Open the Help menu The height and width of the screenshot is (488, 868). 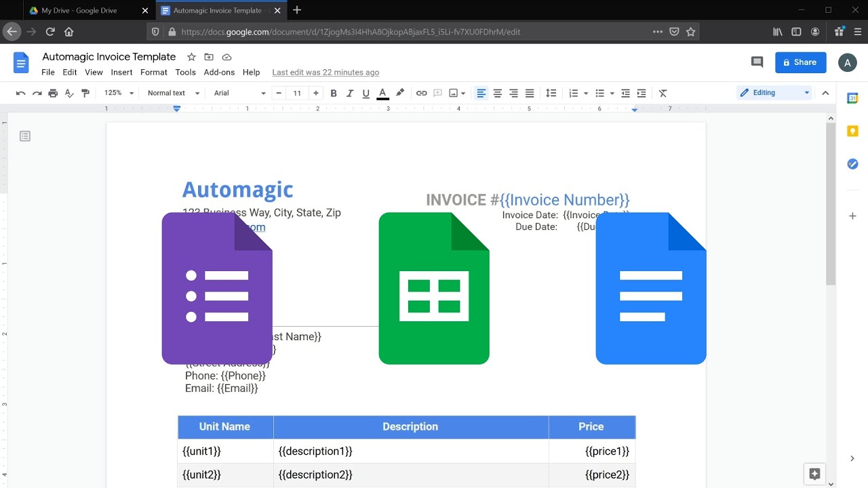pos(251,73)
